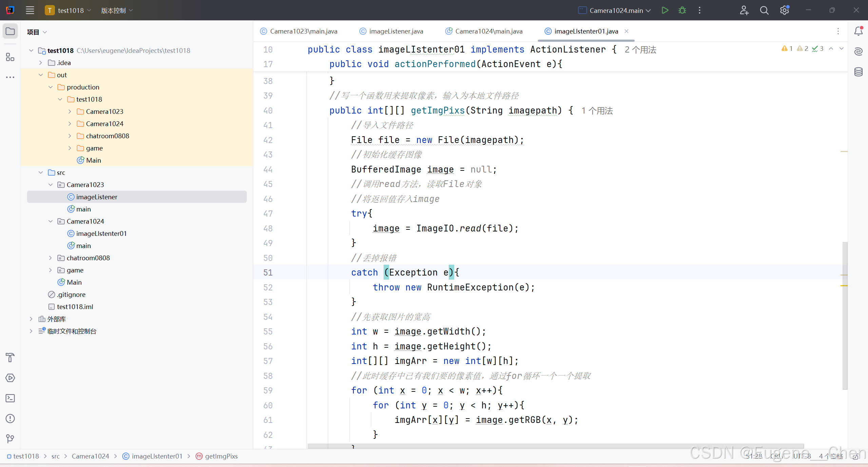Close the imageLIstenter01.java tab
868x467 pixels.
pos(626,31)
